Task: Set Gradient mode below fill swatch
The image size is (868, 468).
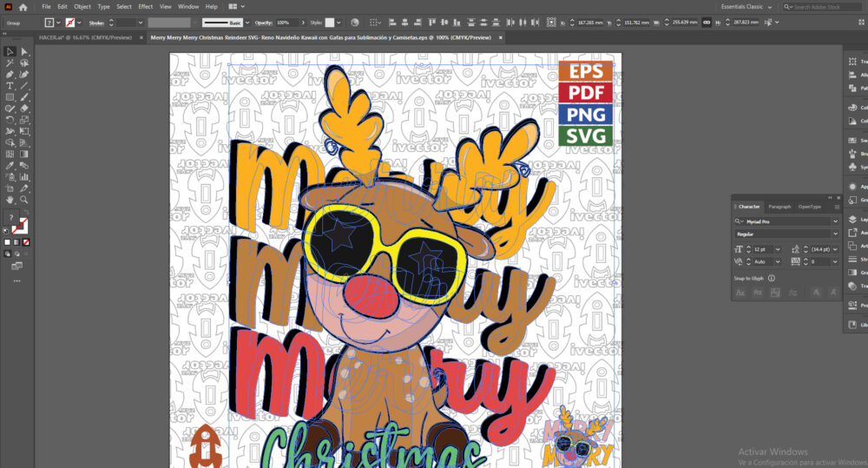Action: [17, 242]
